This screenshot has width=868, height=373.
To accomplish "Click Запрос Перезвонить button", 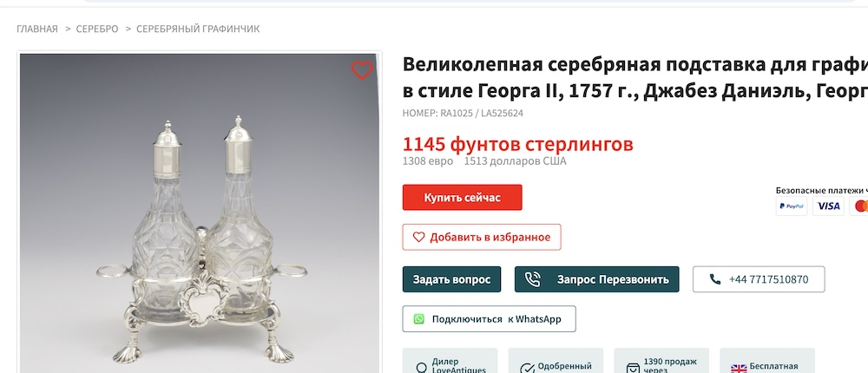I will coord(597,279).
